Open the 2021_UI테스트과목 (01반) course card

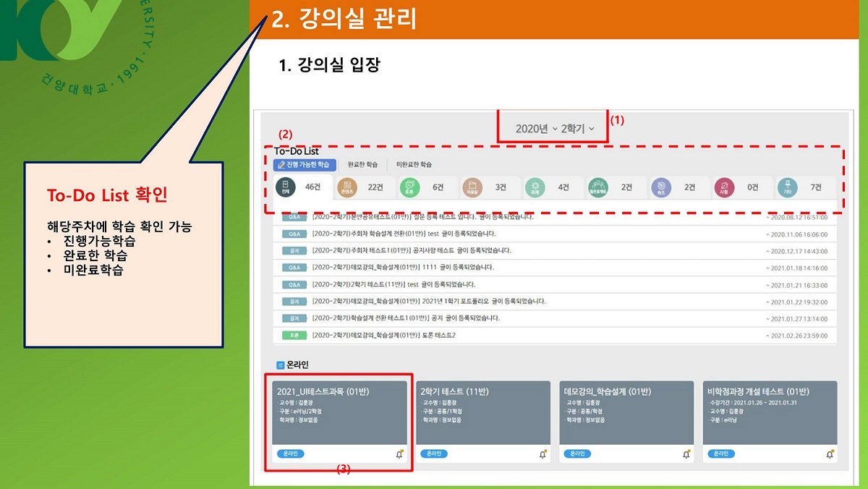[x=340, y=412]
